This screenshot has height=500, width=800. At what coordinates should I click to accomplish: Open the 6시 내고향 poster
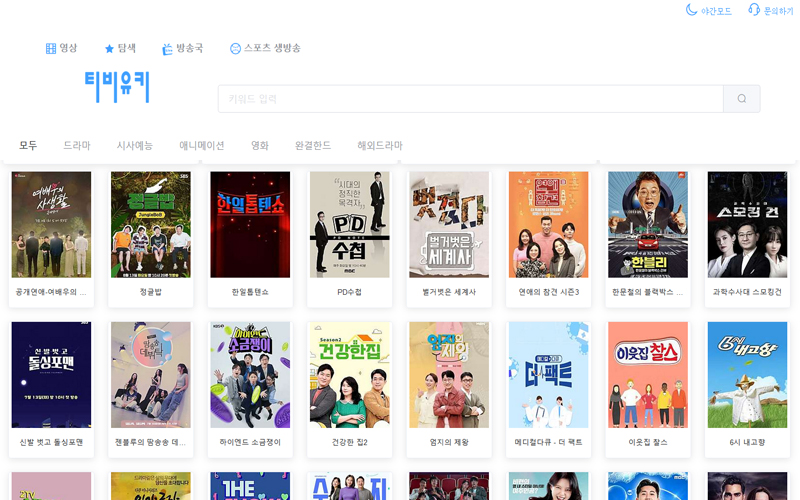(x=747, y=374)
